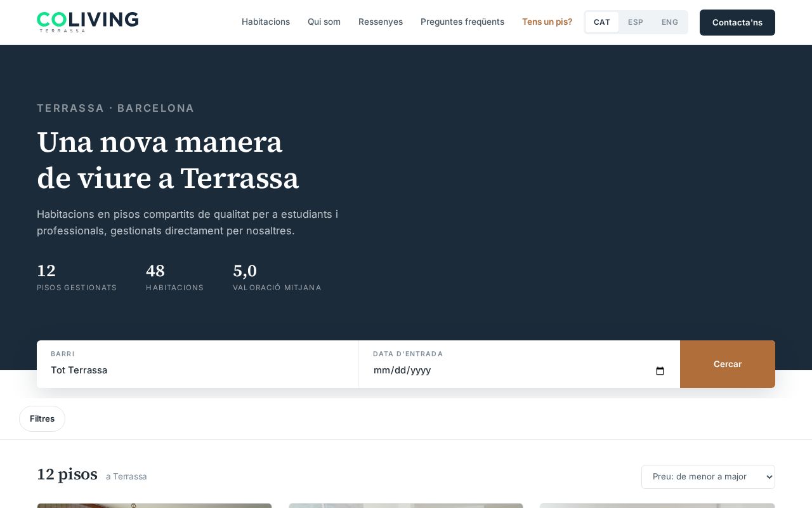Image resolution: width=812 pixels, height=508 pixels.
Task: Click the 48 Habitacions stat
Action: [175, 277]
